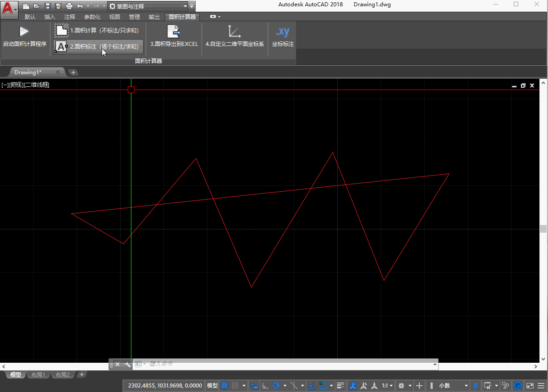Switch to the 注释 ribbon tab
548x392 pixels.
point(70,17)
